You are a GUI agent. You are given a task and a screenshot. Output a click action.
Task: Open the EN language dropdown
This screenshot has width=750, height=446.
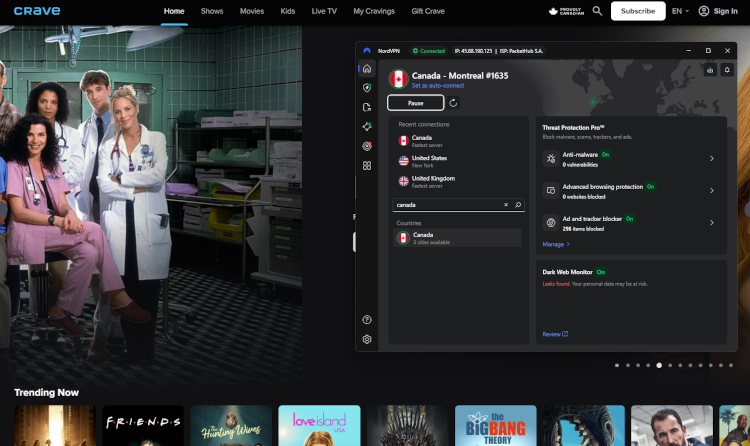(680, 11)
